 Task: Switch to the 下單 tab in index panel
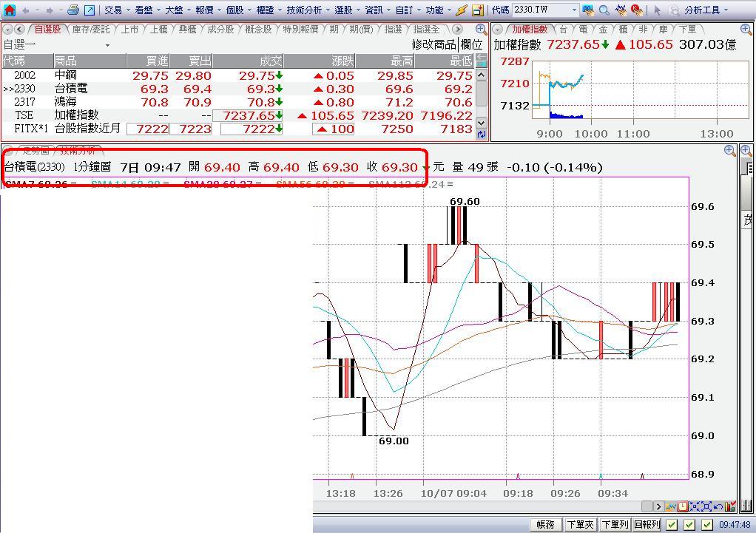(686, 30)
